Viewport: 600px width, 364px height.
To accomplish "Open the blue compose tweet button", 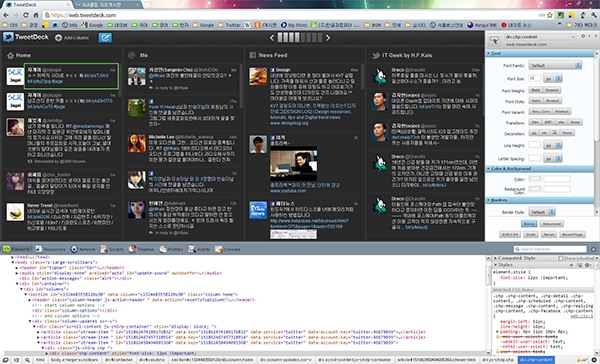I will click(x=105, y=38).
